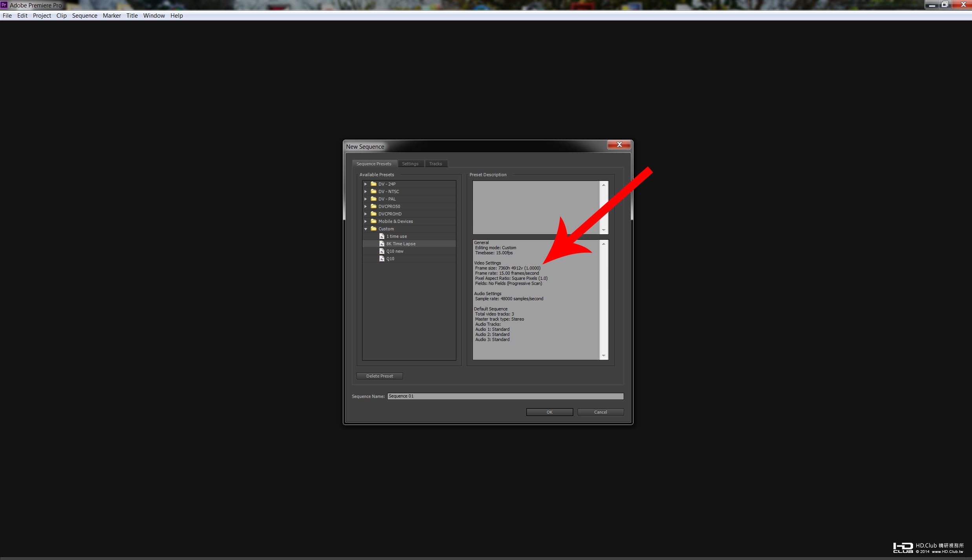
Task: Click the Mobile & Devices folder icon
Action: tap(373, 221)
